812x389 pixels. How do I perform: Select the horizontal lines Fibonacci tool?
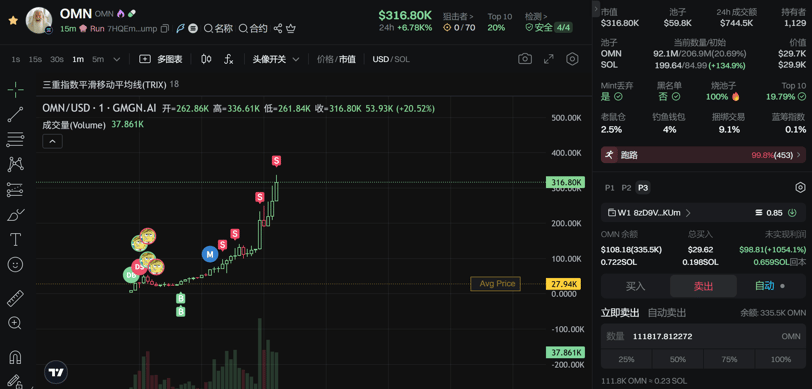[x=16, y=139]
